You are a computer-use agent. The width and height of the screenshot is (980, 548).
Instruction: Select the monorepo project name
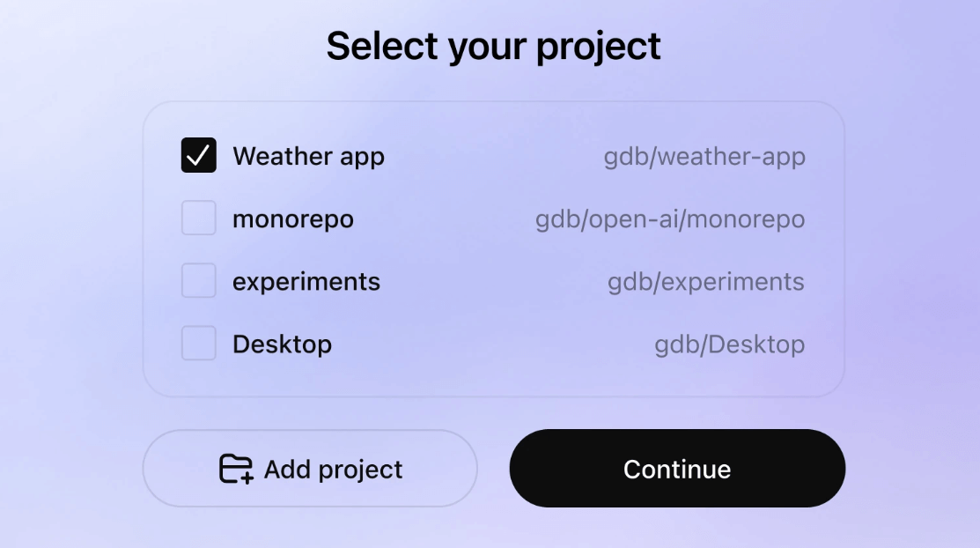[x=293, y=219]
